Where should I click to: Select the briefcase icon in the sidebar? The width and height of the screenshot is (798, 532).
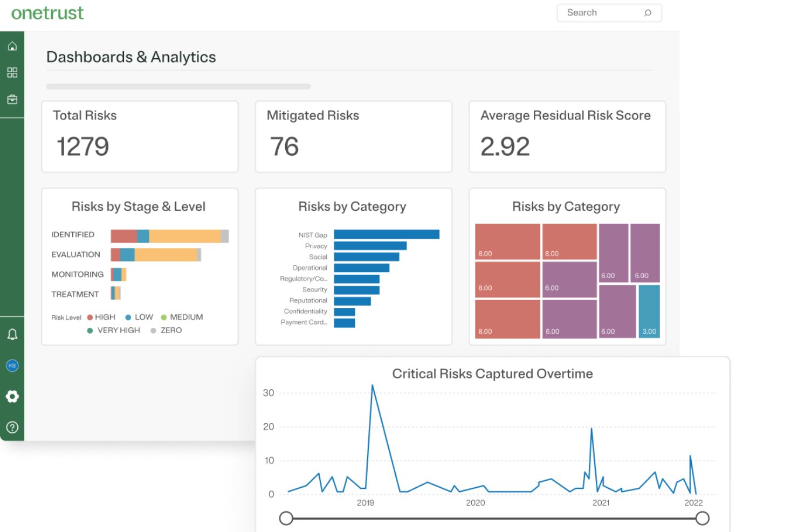pos(12,99)
